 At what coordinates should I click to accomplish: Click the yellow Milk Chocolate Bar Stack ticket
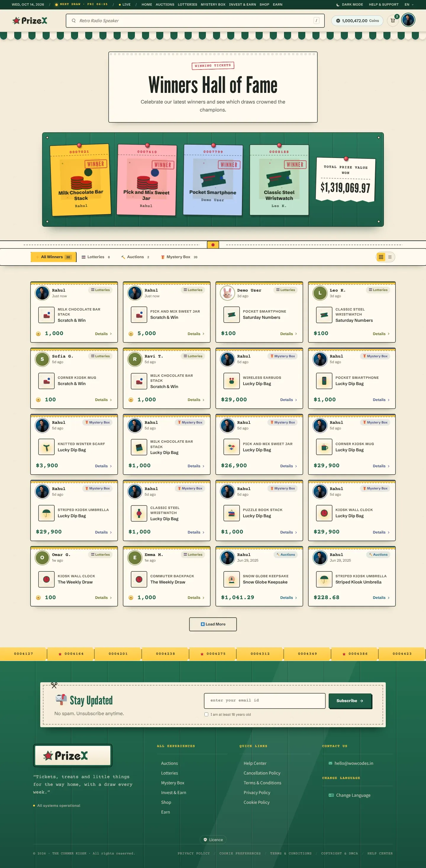[x=80, y=180]
